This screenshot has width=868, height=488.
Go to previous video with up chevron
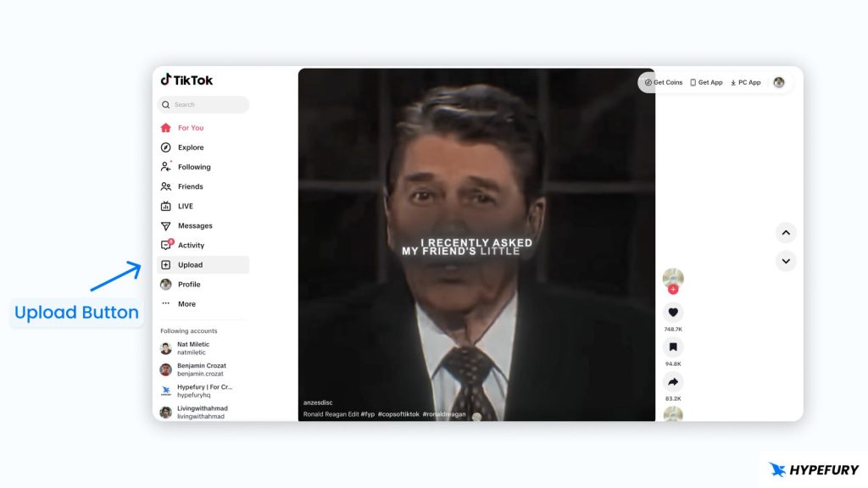[786, 233]
